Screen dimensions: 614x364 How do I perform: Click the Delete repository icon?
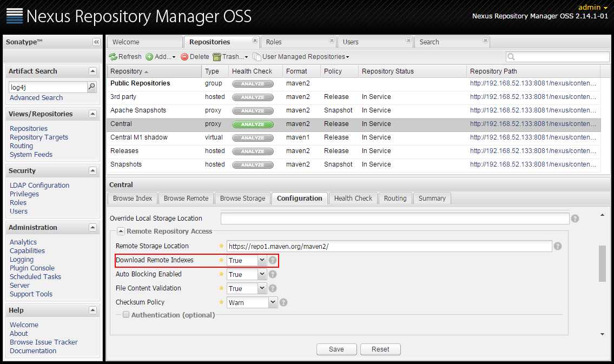coord(184,57)
